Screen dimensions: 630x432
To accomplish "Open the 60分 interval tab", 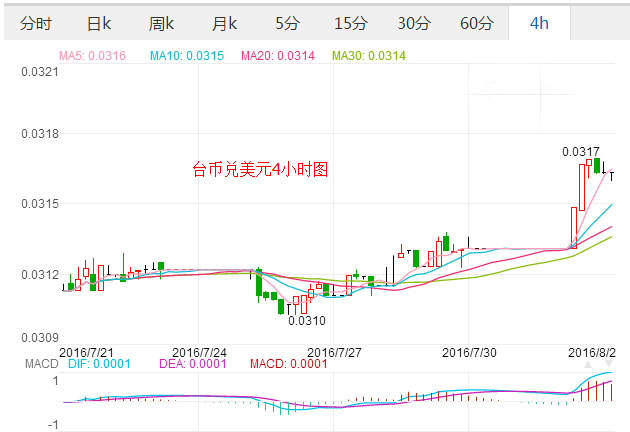I will 476,22.
